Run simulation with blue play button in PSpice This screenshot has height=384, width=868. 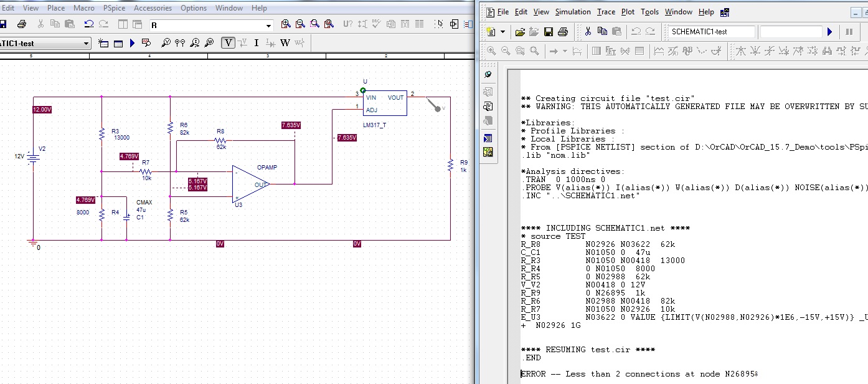tap(830, 32)
